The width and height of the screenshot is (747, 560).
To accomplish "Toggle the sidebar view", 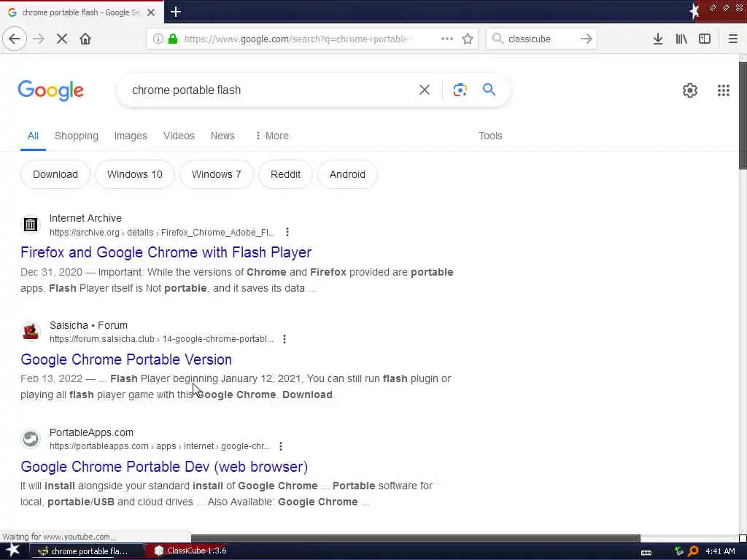I will (x=705, y=39).
